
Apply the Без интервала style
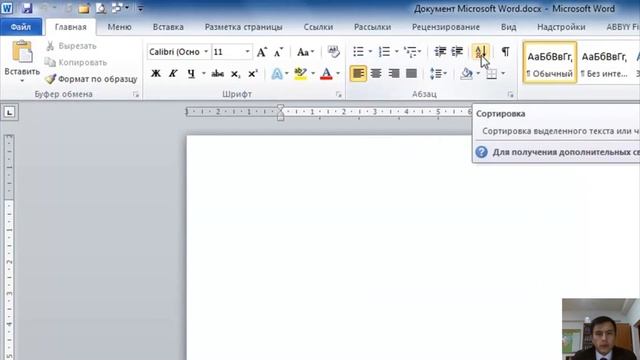click(x=604, y=62)
